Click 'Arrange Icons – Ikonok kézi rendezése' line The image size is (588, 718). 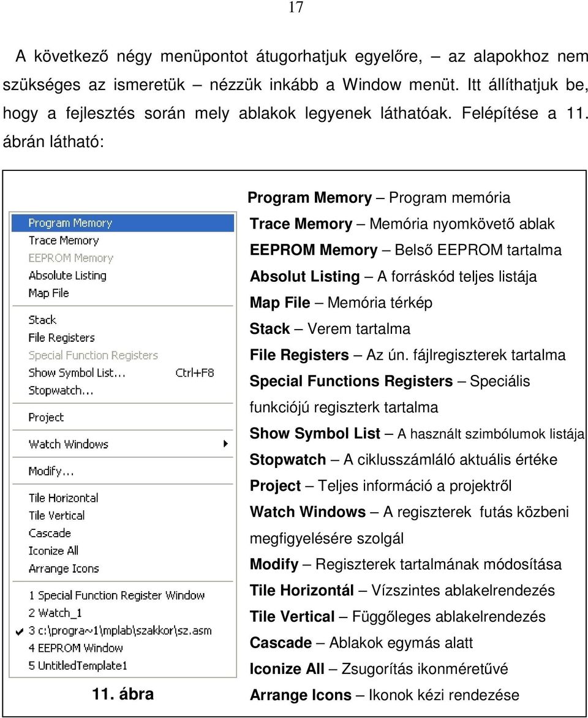click(385, 695)
